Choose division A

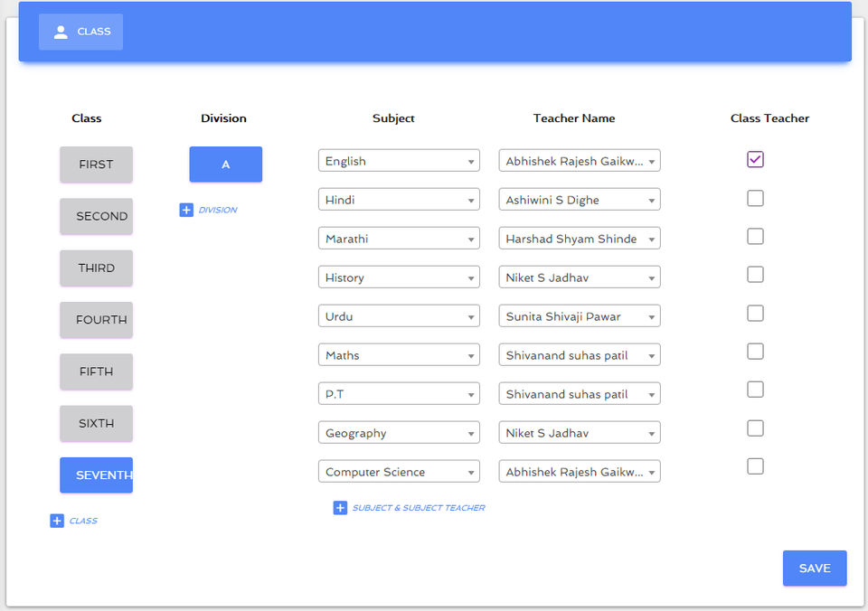click(x=226, y=164)
